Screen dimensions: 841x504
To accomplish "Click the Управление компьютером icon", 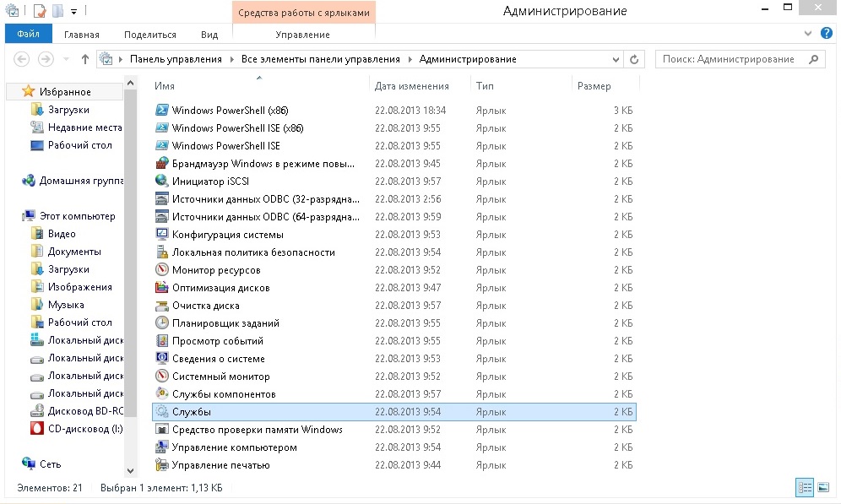I will tap(161, 447).
